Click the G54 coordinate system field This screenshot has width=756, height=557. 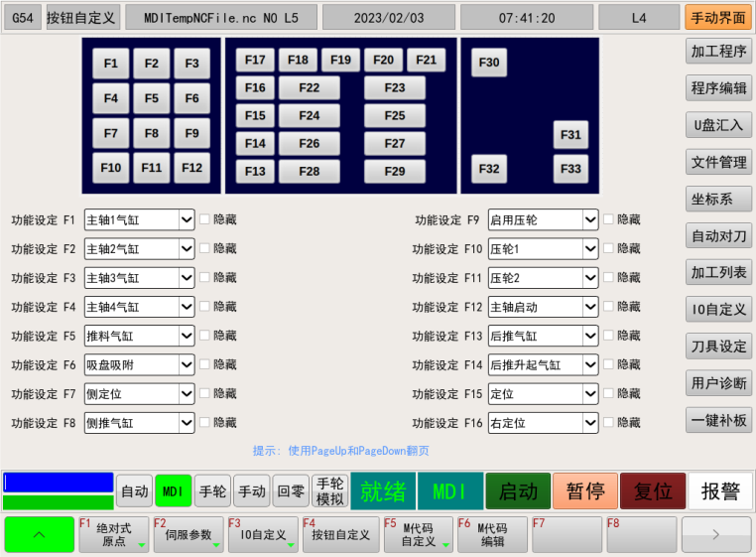tap(21, 17)
